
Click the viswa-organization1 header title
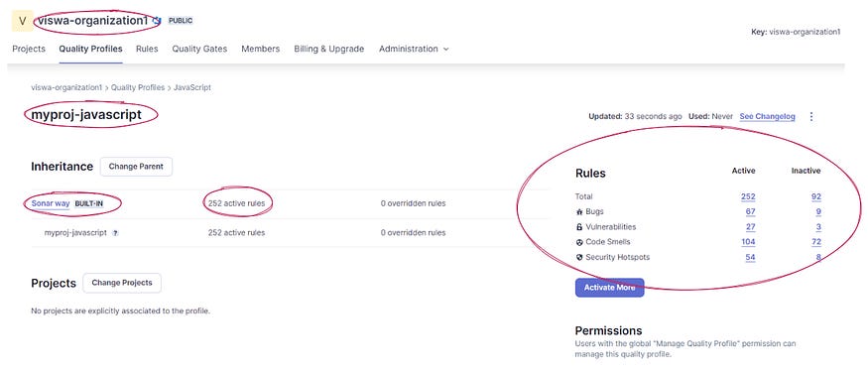point(92,21)
